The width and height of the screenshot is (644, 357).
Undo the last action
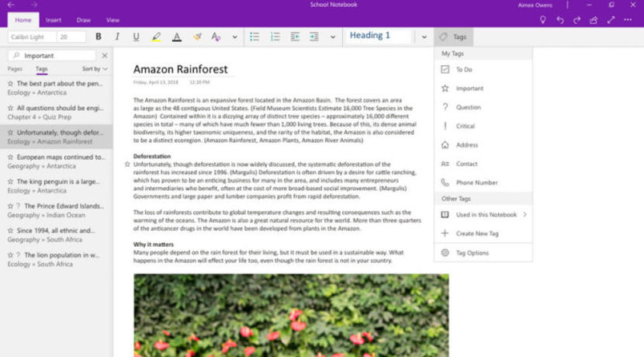pos(560,19)
